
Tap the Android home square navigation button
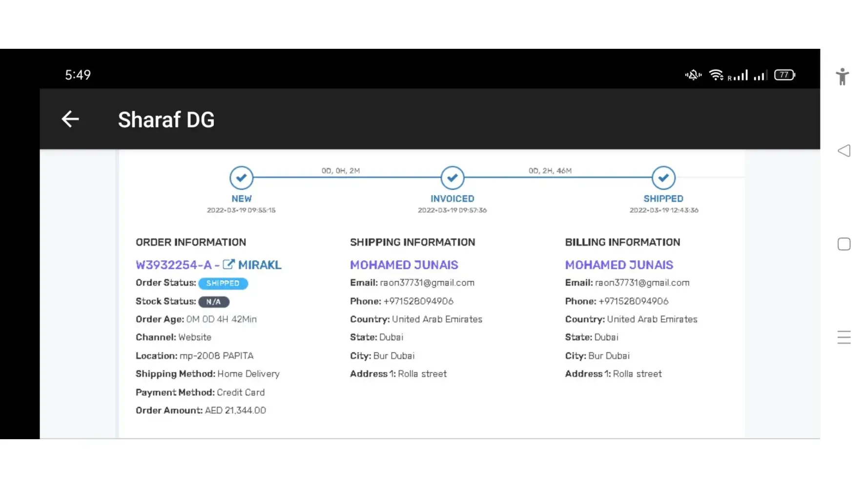844,244
